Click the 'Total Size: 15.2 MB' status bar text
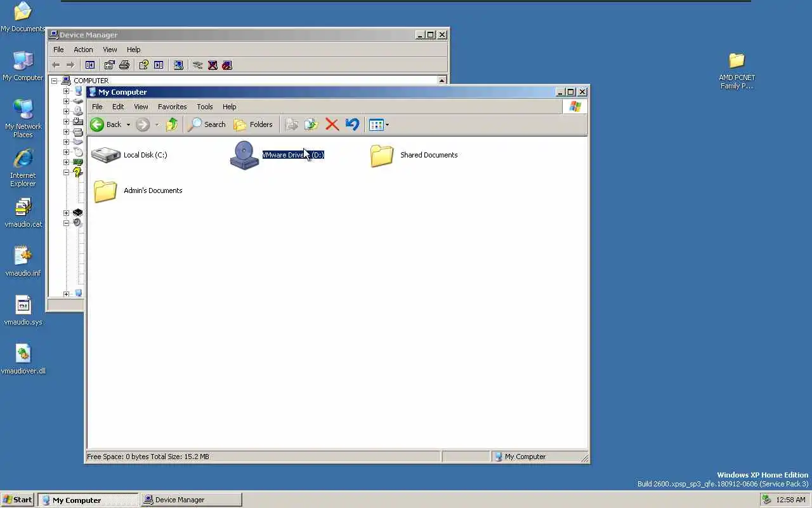812x508 pixels. click(180, 457)
